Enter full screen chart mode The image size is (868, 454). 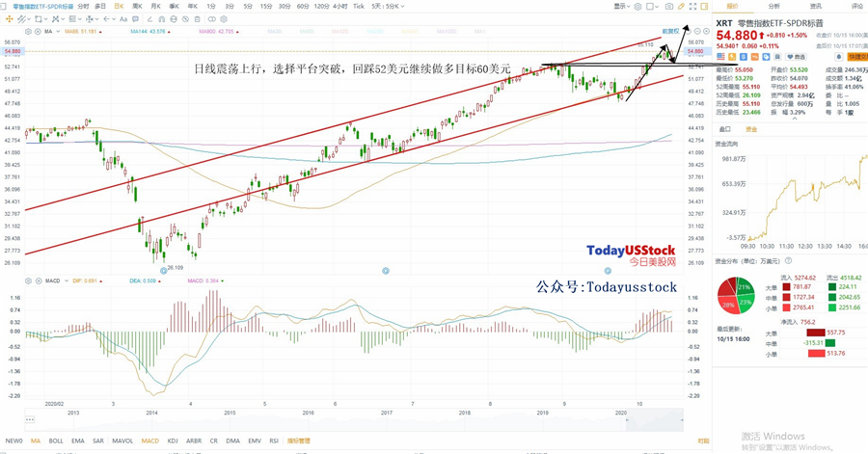(692, 7)
